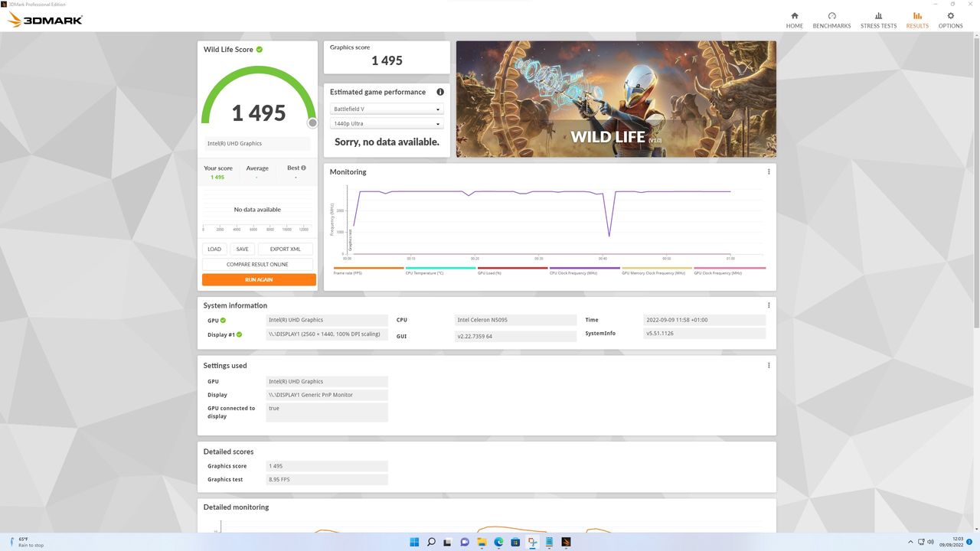Toggle the CPU Temperature legend item
The height and width of the screenshot is (551, 980).
tap(440, 271)
